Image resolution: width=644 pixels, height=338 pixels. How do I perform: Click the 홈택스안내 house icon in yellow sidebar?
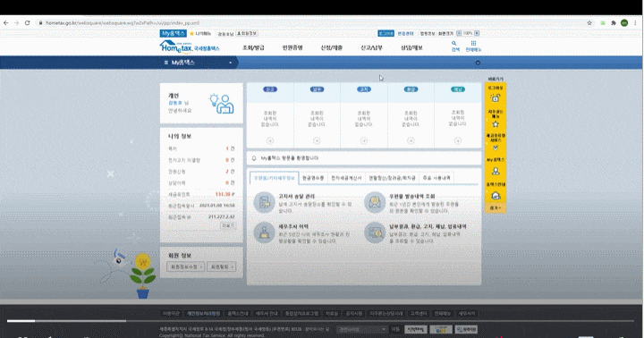click(496, 196)
